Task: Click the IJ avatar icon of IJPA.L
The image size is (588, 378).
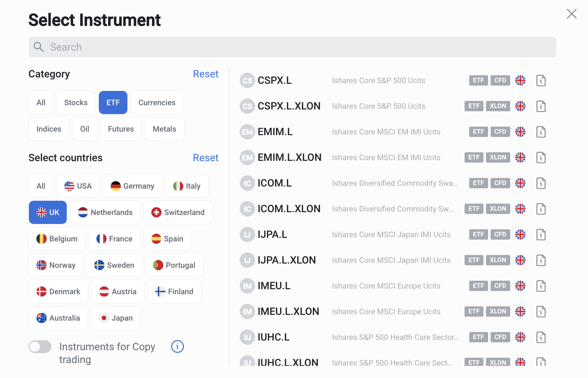Action: coord(247,235)
